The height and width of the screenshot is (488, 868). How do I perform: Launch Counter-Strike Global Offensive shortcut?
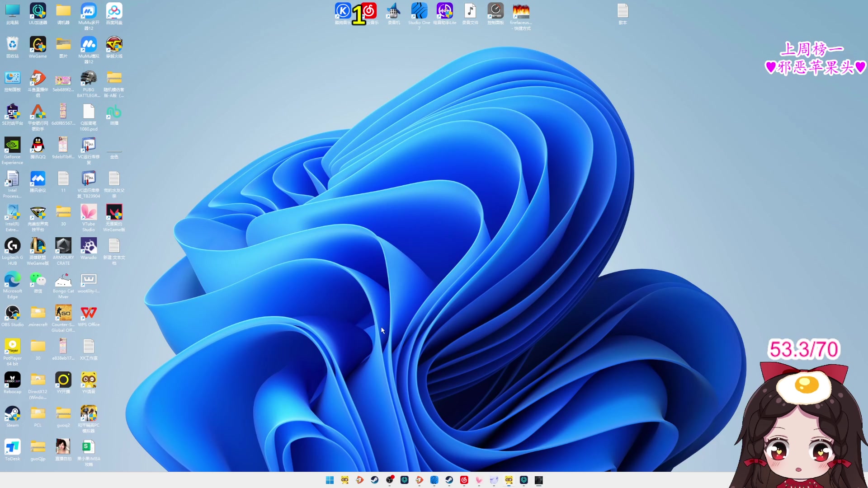(x=63, y=319)
